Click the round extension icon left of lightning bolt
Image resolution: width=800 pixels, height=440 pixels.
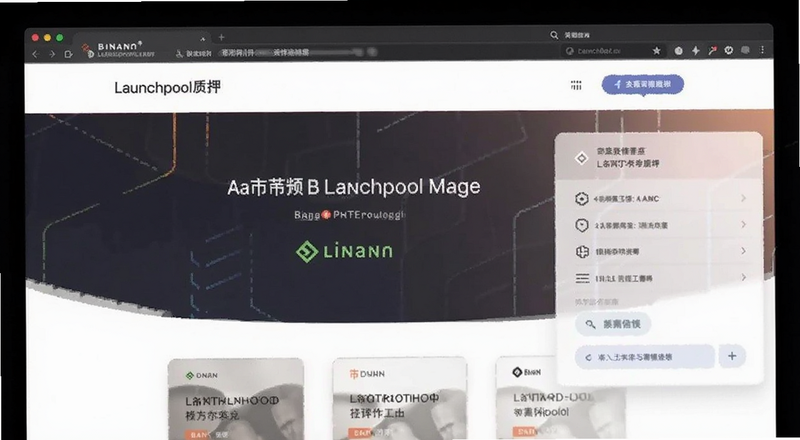click(679, 51)
